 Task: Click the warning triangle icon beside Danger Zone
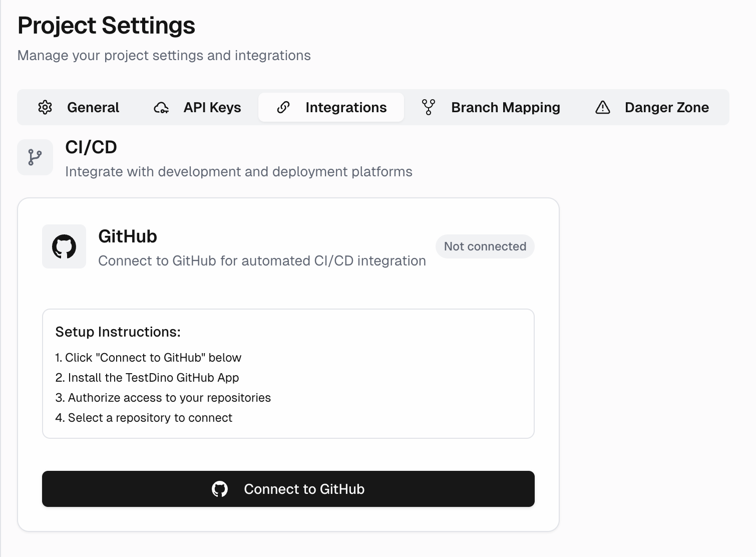(603, 107)
